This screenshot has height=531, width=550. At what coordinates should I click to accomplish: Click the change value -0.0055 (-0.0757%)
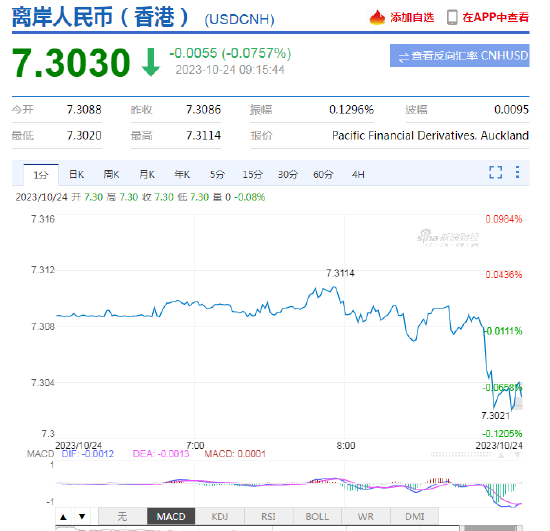point(230,53)
